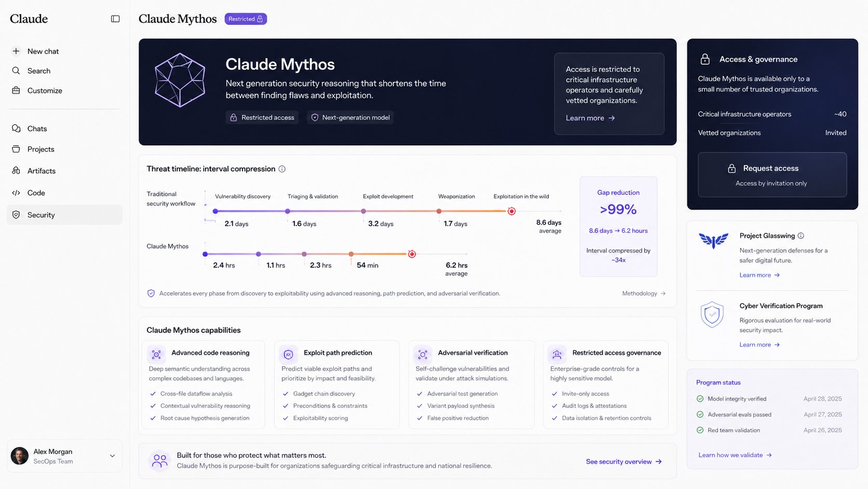Click the Exploit development node on Traditional timeline
Screen dimensions: 868x489
coord(363,211)
